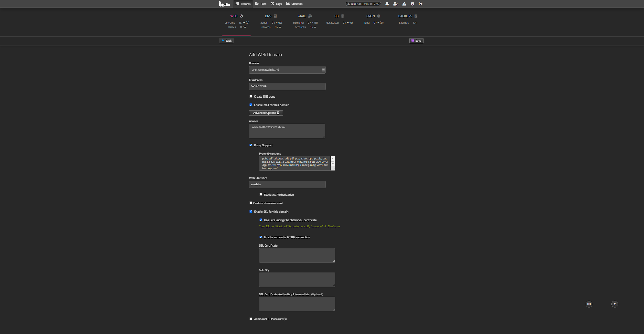
Task: Open the help question mark icon
Action: (x=412, y=4)
